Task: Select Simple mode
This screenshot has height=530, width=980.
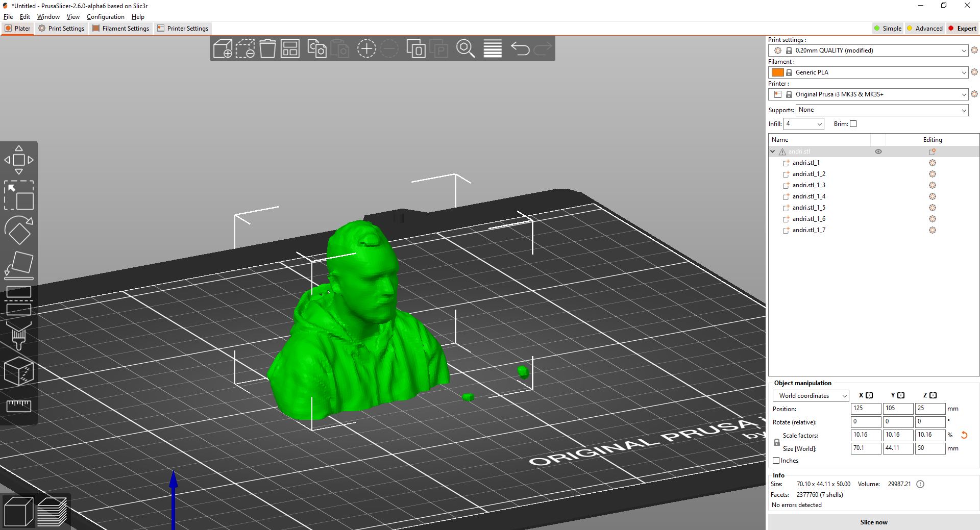Action: coord(888,29)
